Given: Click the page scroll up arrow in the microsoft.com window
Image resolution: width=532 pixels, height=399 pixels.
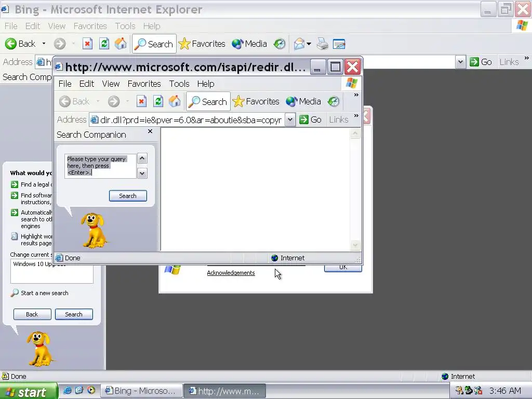Looking at the screenshot, I should pyautogui.click(x=355, y=134).
